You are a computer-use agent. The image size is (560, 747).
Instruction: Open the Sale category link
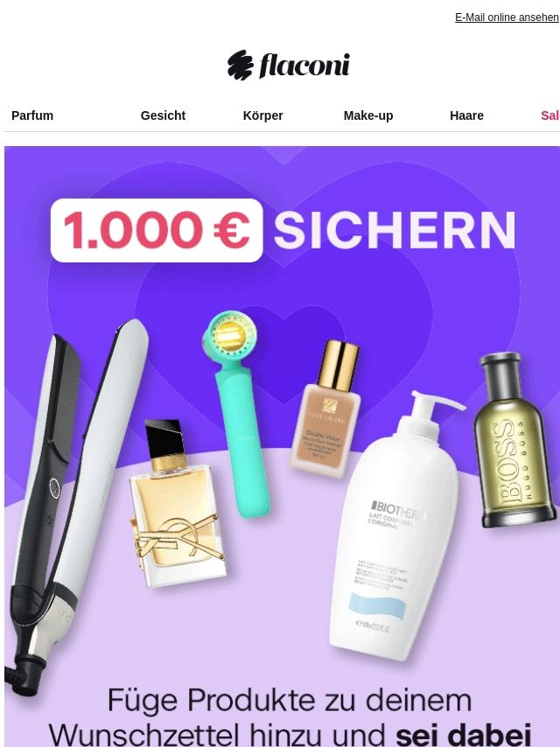coord(550,115)
